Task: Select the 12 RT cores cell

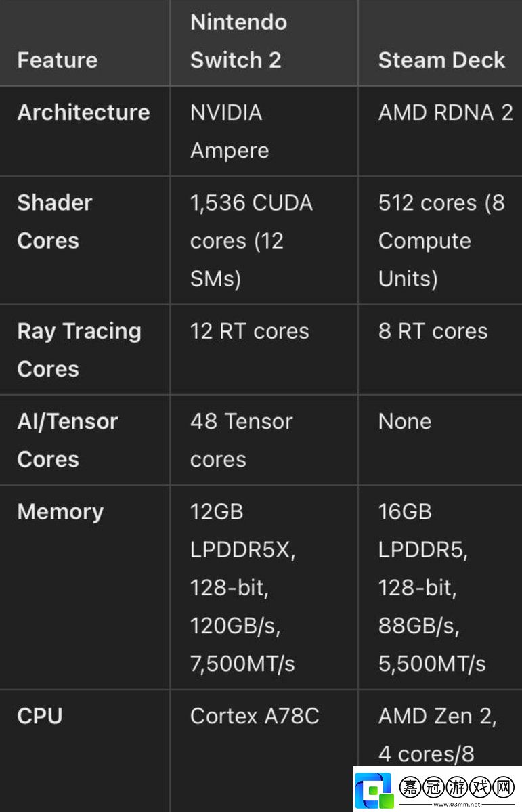Action: coord(250,331)
